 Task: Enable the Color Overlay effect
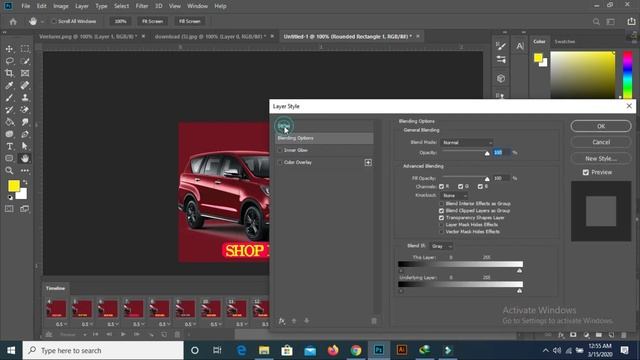pos(280,162)
